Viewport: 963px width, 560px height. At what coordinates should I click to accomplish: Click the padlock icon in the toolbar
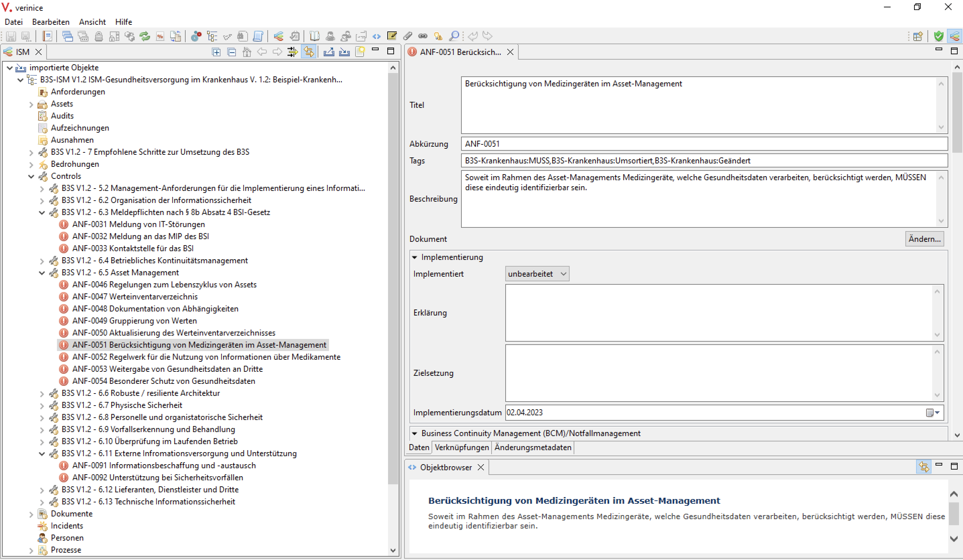coord(99,36)
